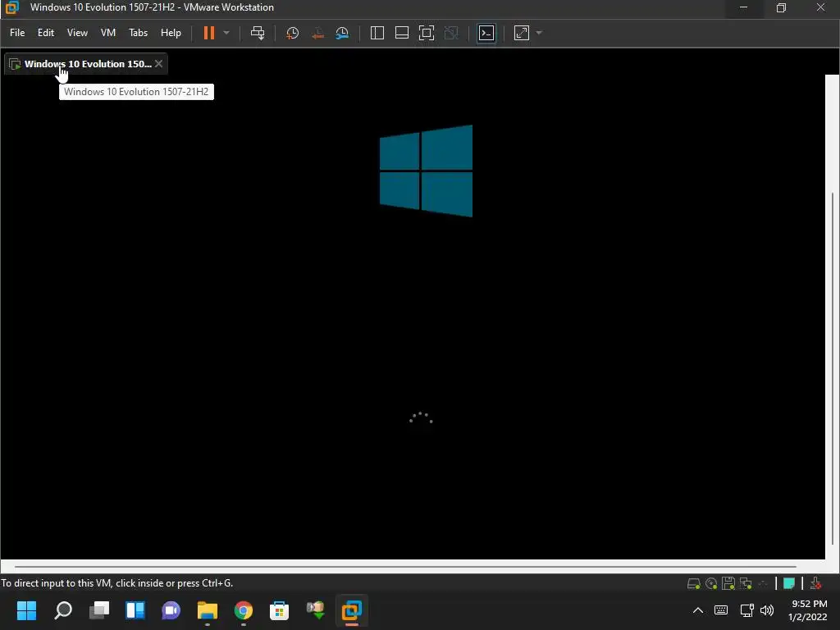This screenshot has width=840, height=630.
Task: Send Ctrl+Alt+Del to the VM via toolbar icon
Action: (258, 33)
